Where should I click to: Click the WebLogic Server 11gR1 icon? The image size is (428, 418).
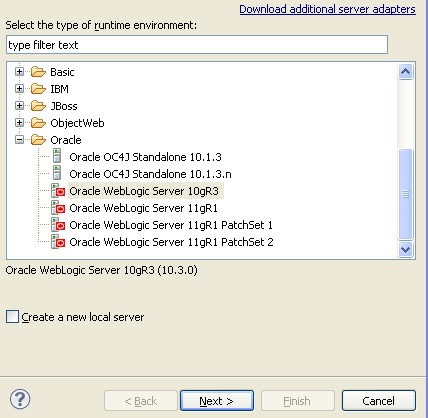coord(58,208)
